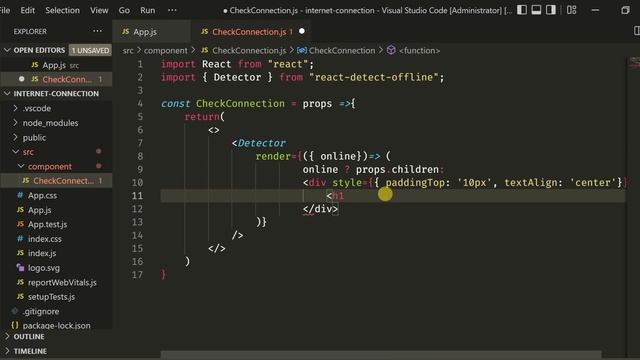Image resolution: width=640 pixels, height=360 pixels.
Task: Place cursor on line 11 after <h1
Action: (344, 196)
